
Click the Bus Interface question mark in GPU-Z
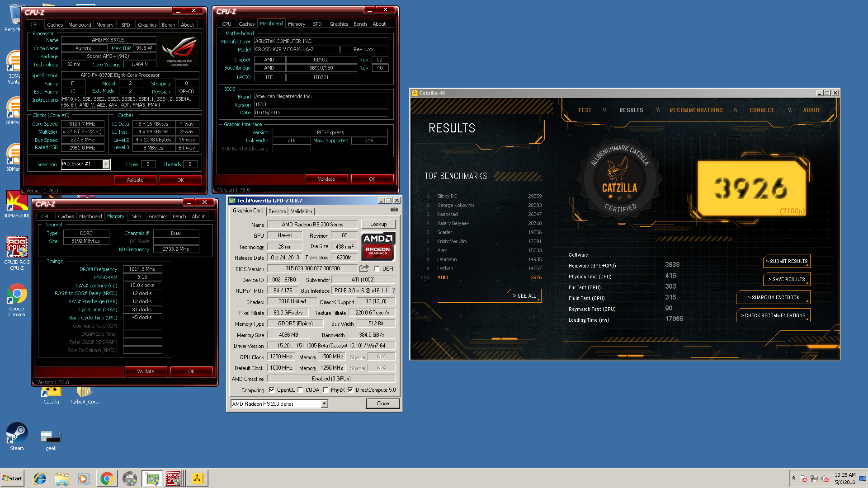(393, 291)
